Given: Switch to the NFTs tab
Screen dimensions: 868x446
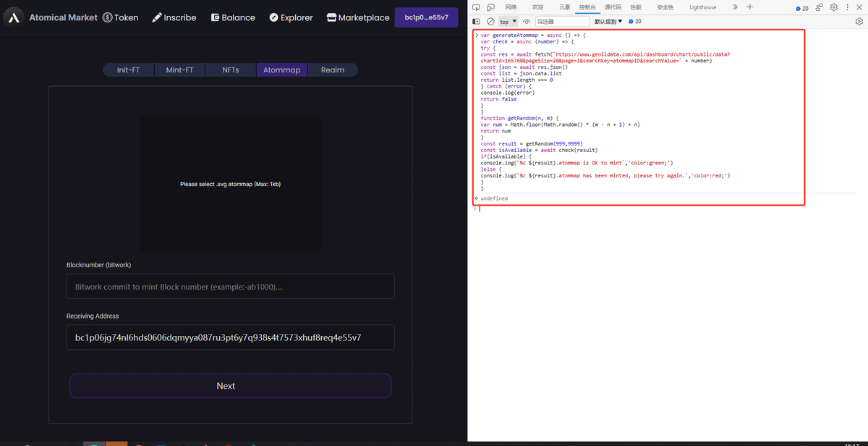Looking at the screenshot, I should point(230,70).
